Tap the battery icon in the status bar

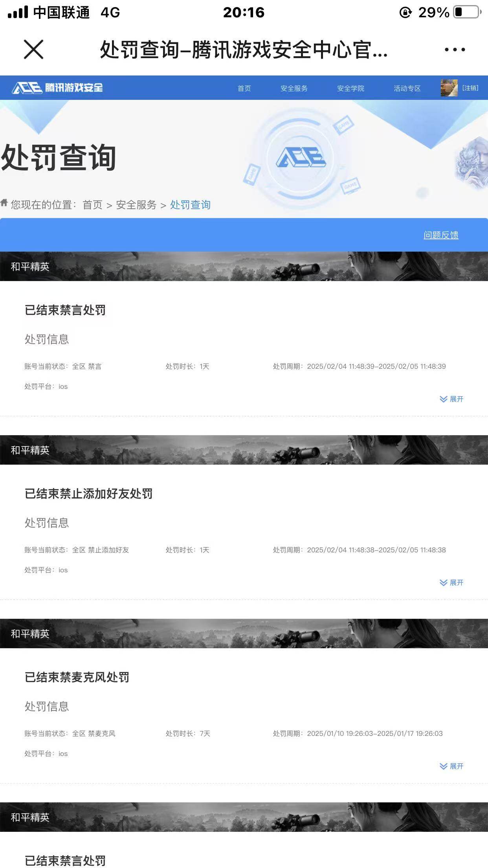468,12
